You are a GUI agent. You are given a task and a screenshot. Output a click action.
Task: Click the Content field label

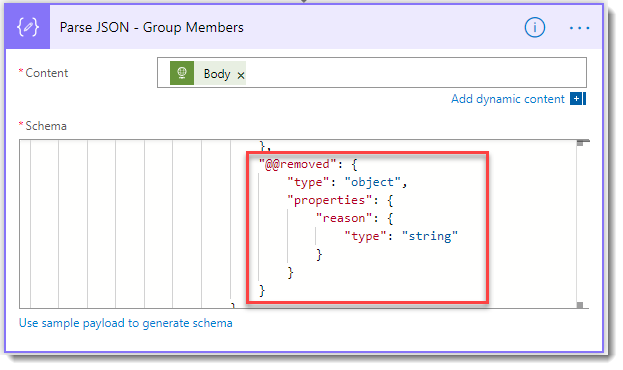click(x=46, y=73)
